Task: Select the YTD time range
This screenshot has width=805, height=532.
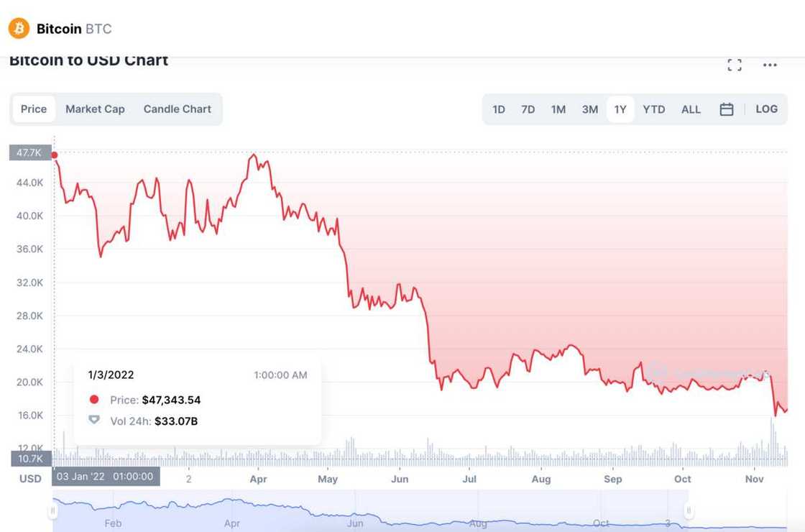Action: click(654, 109)
